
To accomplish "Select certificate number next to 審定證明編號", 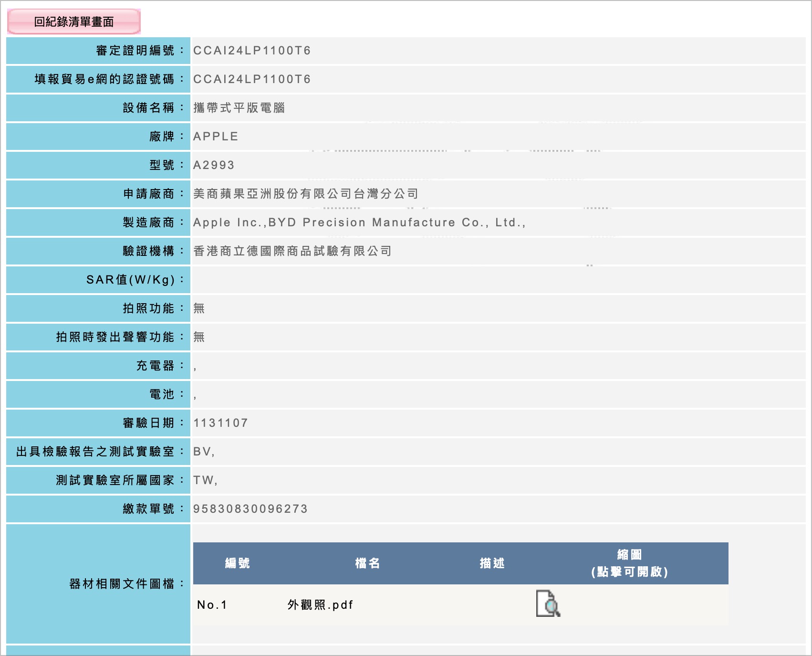I will (x=252, y=51).
